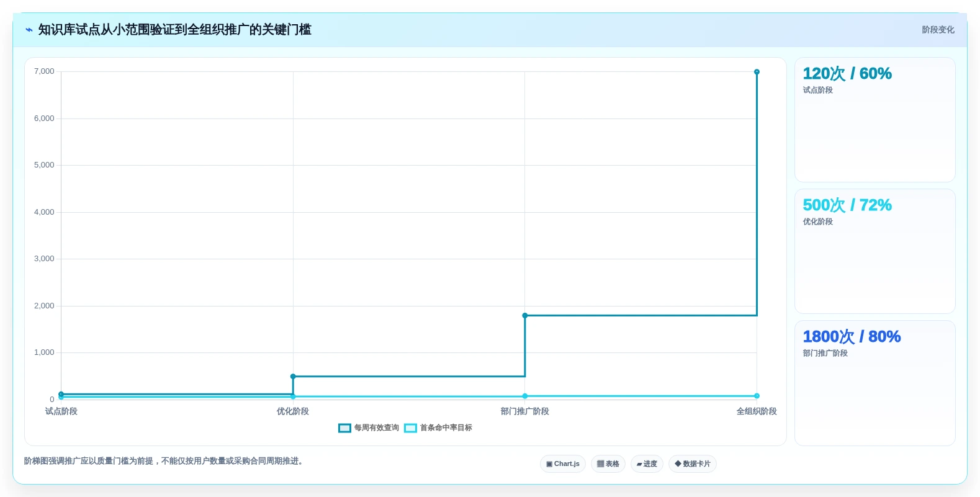Click the dark teal point at 试点阶段
Viewport: 980px width, 497px height.
(x=61, y=394)
